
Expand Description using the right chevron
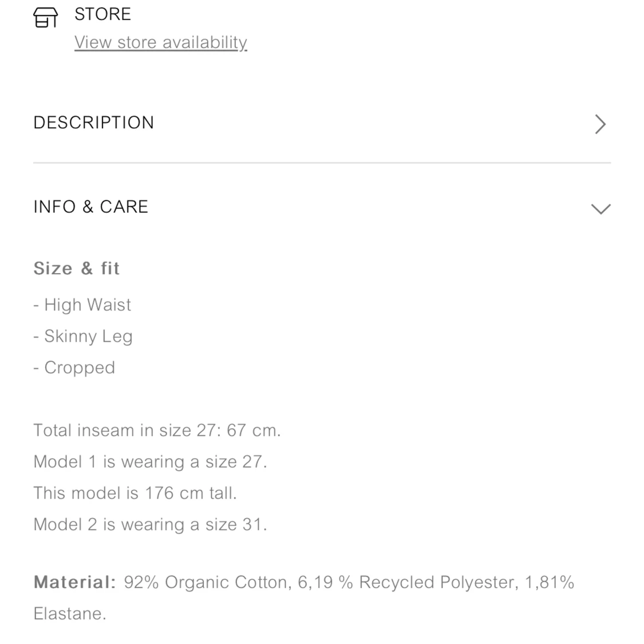(600, 124)
